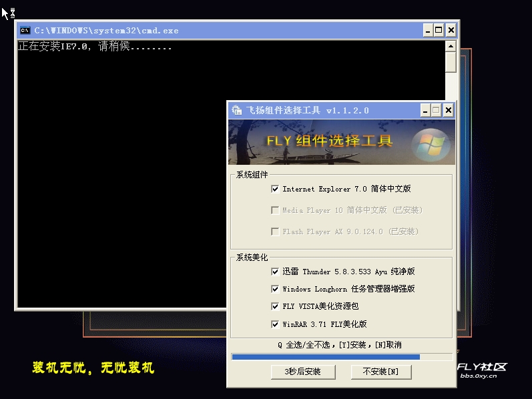Uncheck Windows Longhorn 任务管理器增强版 checkbox

[275, 289]
